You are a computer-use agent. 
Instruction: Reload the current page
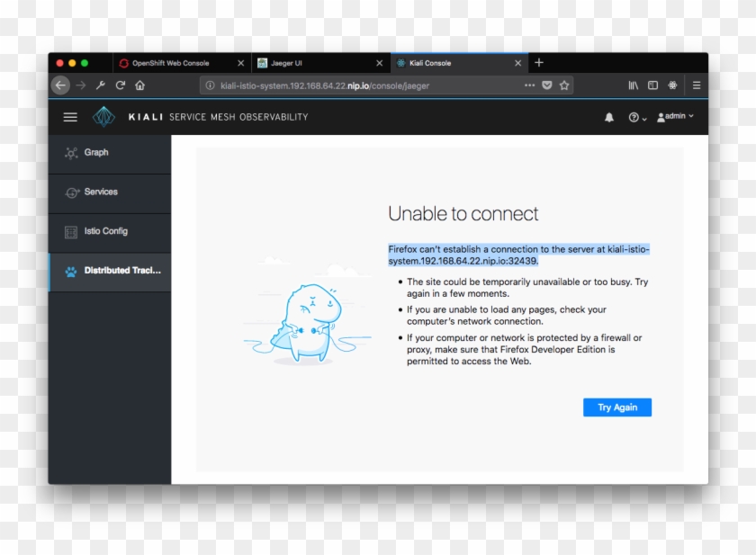(x=120, y=85)
